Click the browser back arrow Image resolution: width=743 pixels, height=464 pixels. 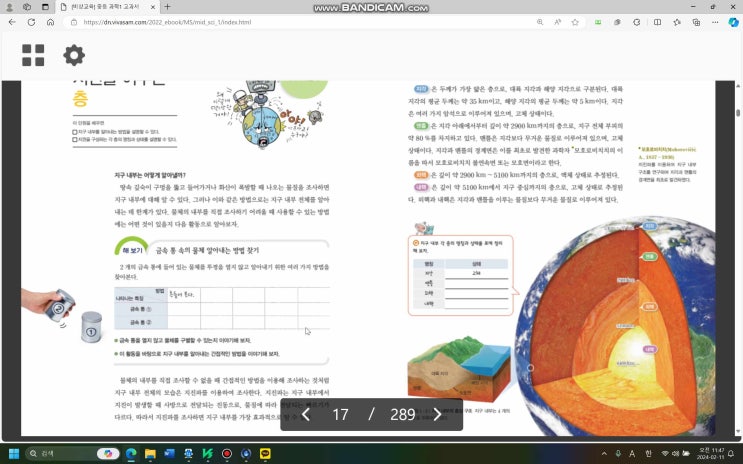coord(12,21)
